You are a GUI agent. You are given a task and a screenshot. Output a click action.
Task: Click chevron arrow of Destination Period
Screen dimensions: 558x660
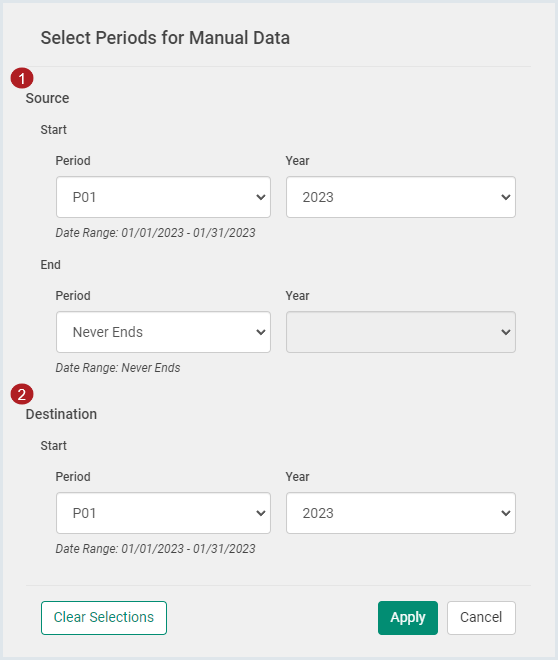click(x=261, y=513)
